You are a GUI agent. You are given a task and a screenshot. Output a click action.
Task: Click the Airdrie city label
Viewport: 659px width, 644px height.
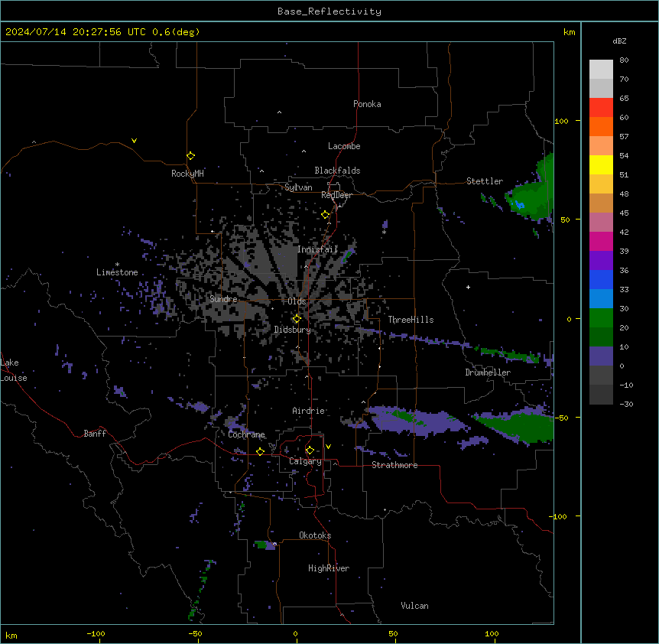pyautogui.click(x=309, y=411)
